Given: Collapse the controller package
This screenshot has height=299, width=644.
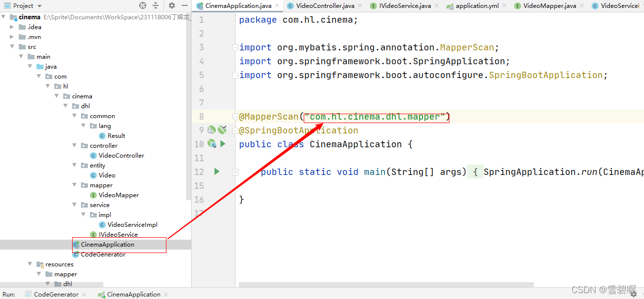Looking at the screenshot, I should click(x=75, y=145).
